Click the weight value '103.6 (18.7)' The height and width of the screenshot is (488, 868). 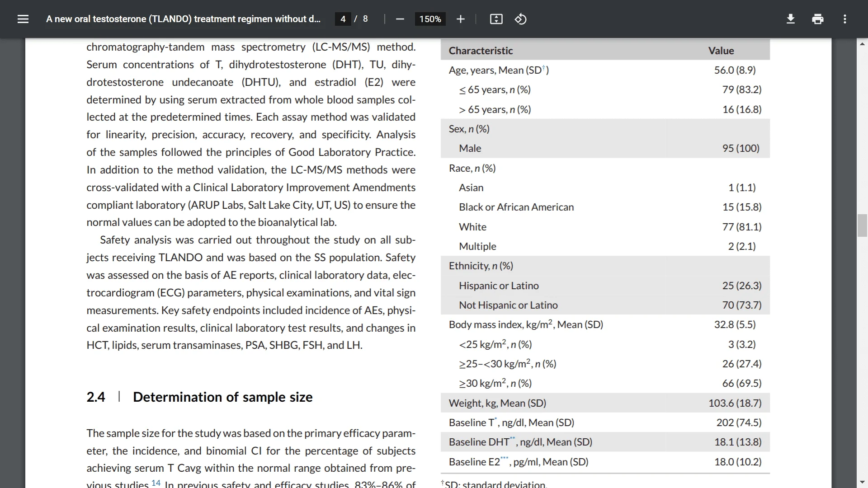(735, 403)
